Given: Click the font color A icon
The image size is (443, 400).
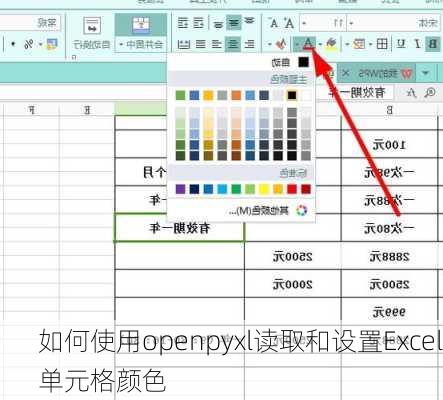Looking at the screenshot, I should click(308, 44).
